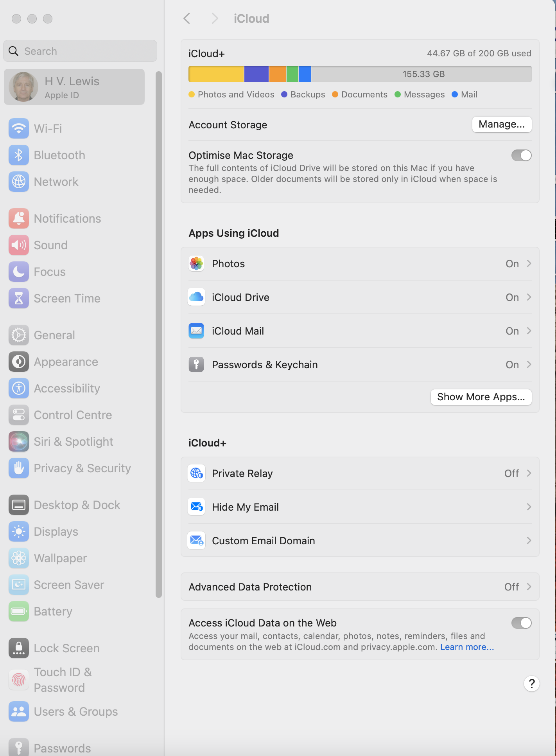Image resolution: width=556 pixels, height=756 pixels.
Task: Expand Custom Email Domain chevron
Action: 529,541
